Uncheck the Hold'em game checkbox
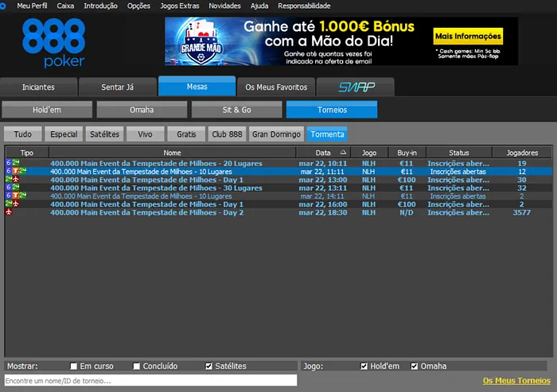The width and height of the screenshot is (557, 392). (364, 366)
